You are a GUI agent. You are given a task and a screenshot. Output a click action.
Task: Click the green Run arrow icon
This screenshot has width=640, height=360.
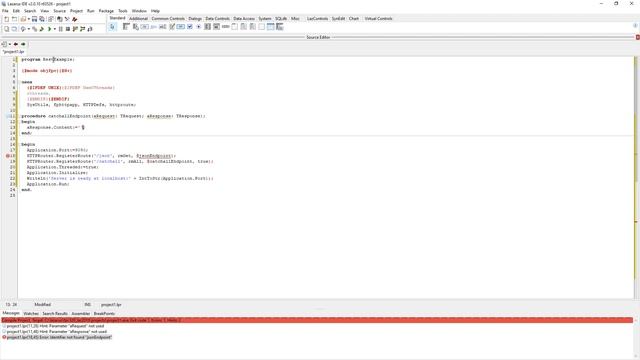coord(50,29)
